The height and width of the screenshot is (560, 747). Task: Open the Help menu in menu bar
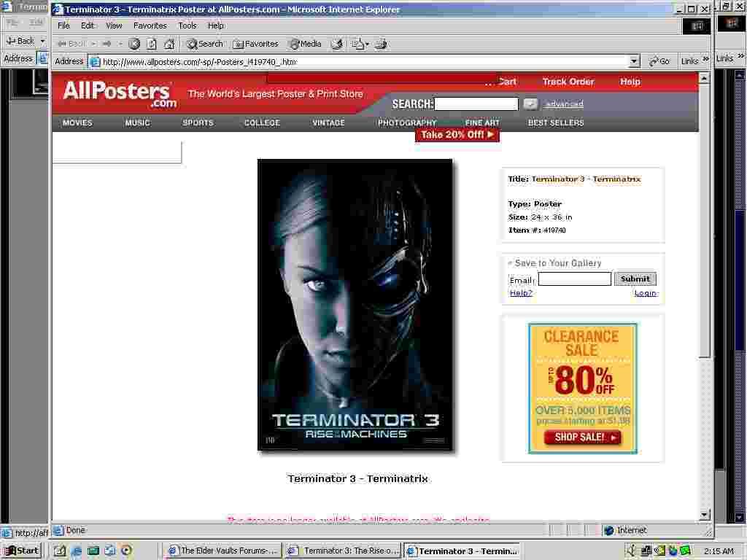(x=215, y=26)
